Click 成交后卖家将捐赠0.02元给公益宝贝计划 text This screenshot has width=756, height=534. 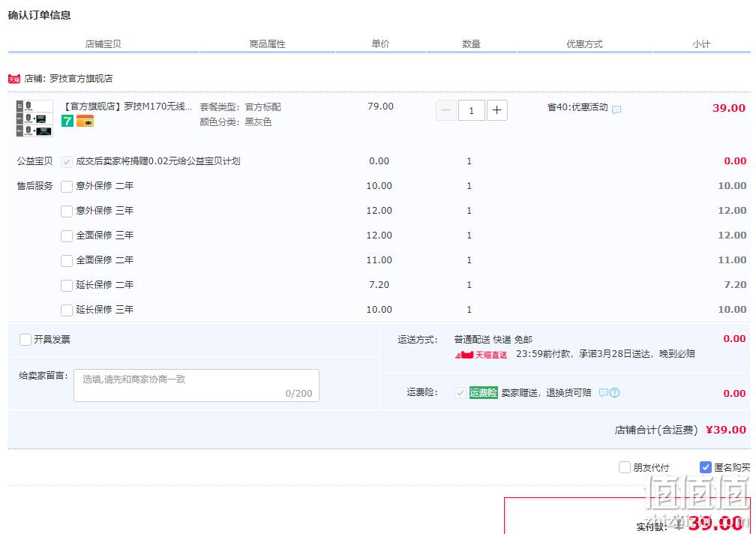pos(158,161)
